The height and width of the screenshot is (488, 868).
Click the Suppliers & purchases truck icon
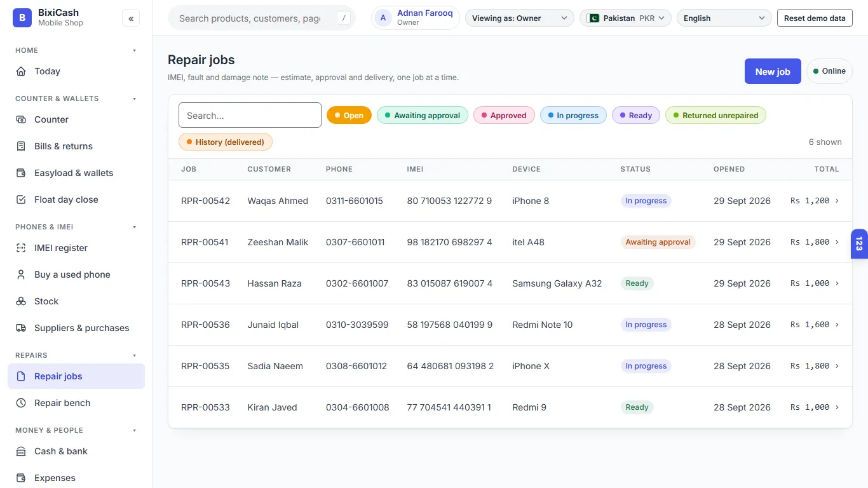pyautogui.click(x=21, y=328)
